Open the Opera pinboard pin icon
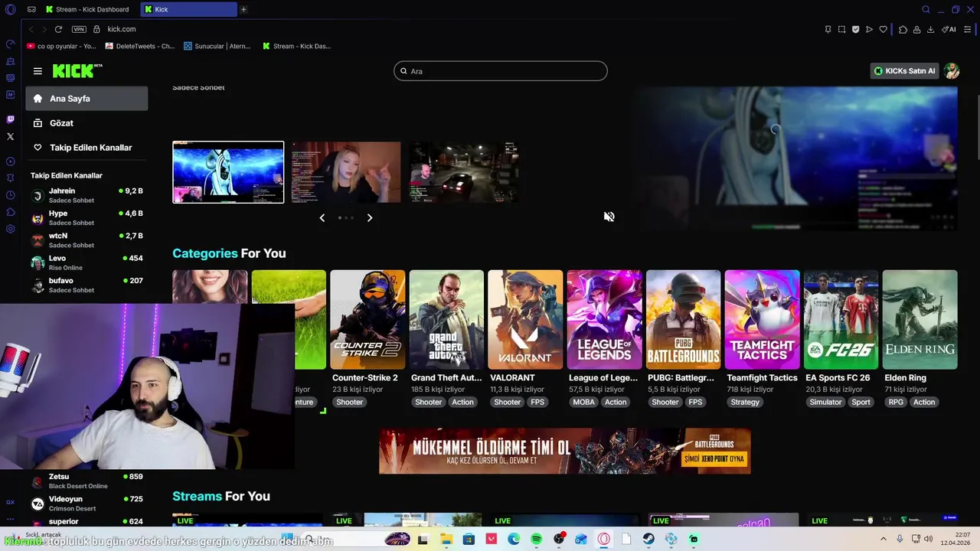980x551 pixels. pos(828,29)
